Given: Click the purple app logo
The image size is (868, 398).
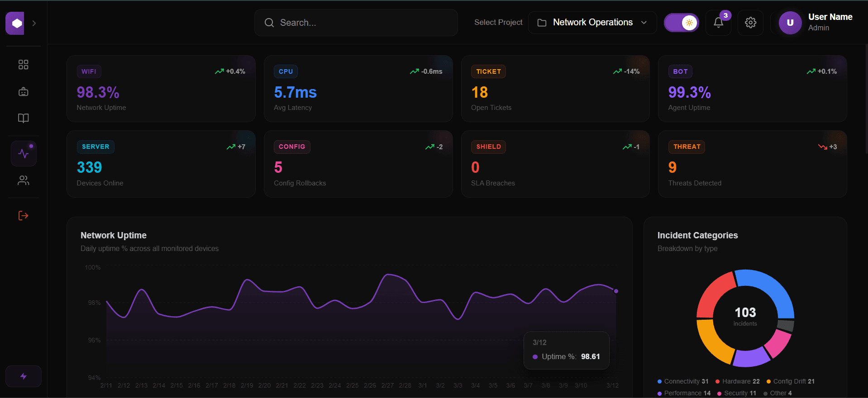Looking at the screenshot, I should (x=15, y=23).
